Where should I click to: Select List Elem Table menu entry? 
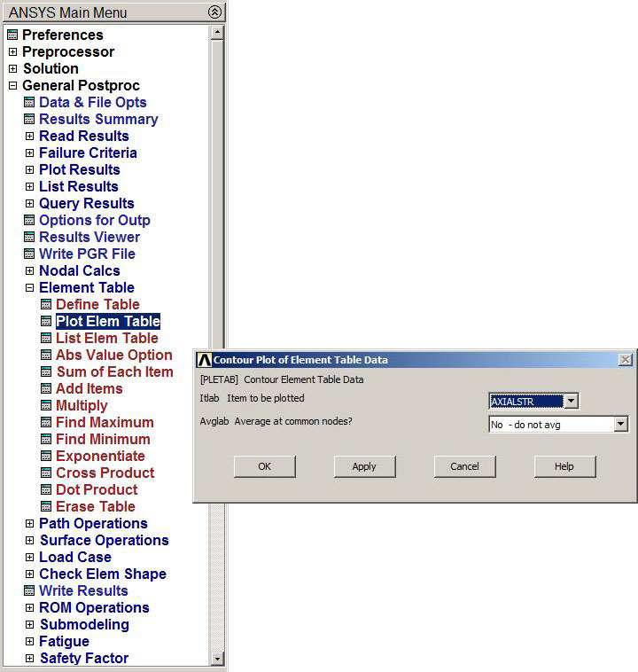(106, 339)
